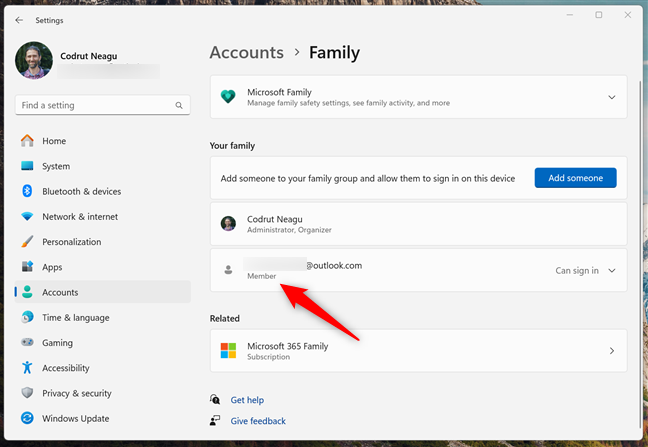Select Accounts in the sidebar

pyautogui.click(x=102, y=292)
